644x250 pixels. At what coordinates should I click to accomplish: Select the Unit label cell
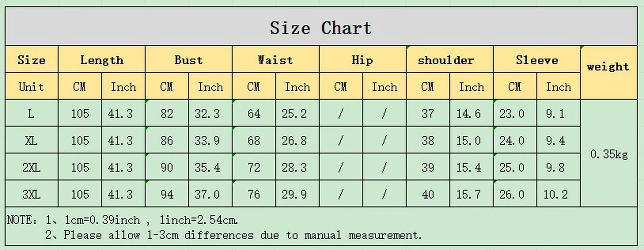pyautogui.click(x=31, y=87)
